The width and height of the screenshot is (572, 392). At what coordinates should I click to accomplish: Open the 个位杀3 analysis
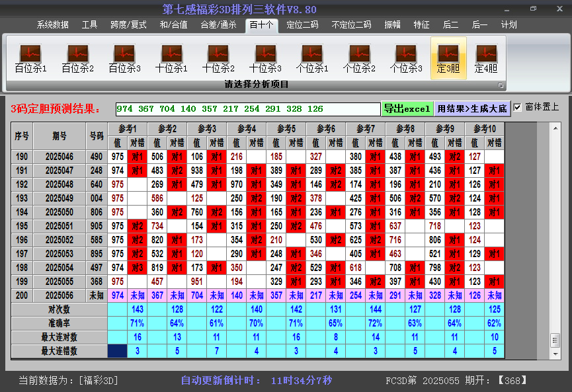[x=406, y=58]
